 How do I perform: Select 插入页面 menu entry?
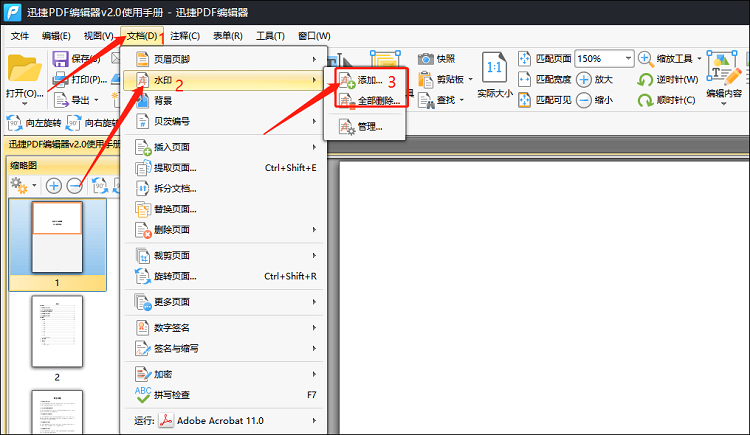pyautogui.click(x=225, y=147)
